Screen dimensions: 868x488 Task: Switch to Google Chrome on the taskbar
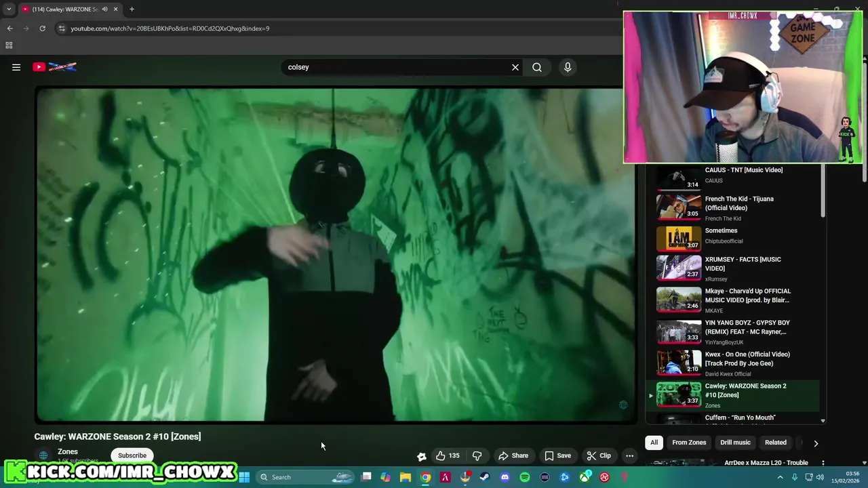coord(425,477)
